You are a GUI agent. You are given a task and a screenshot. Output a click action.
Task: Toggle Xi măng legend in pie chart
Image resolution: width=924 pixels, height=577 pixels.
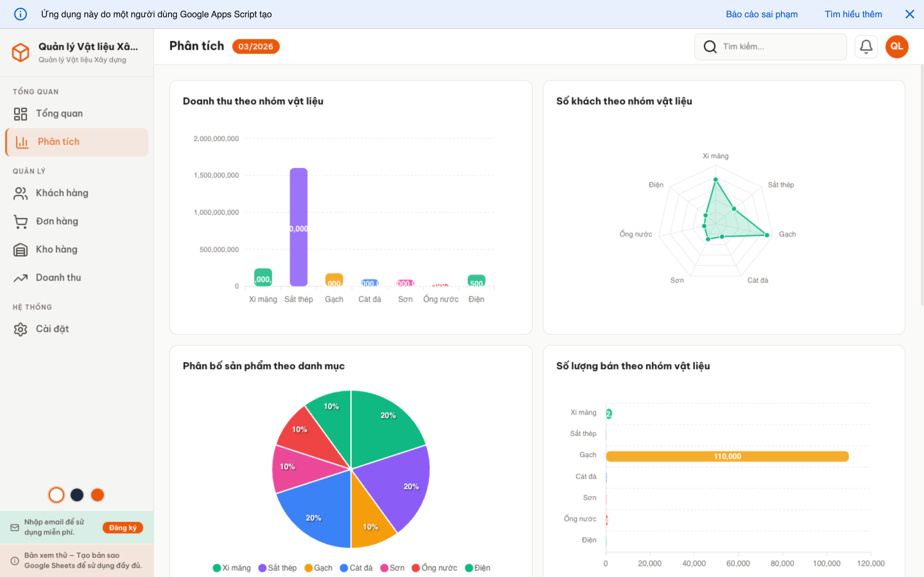coord(232,567)
